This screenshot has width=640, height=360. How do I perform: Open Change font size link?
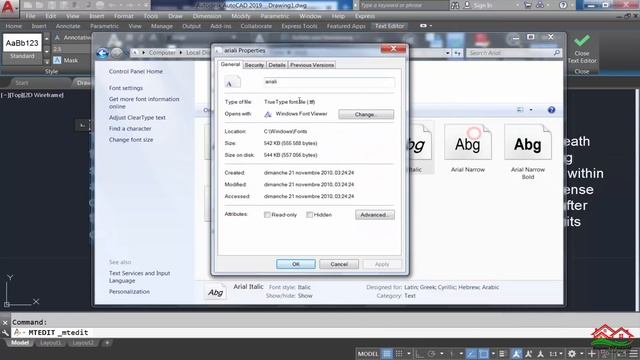click(x=131, y=140)
